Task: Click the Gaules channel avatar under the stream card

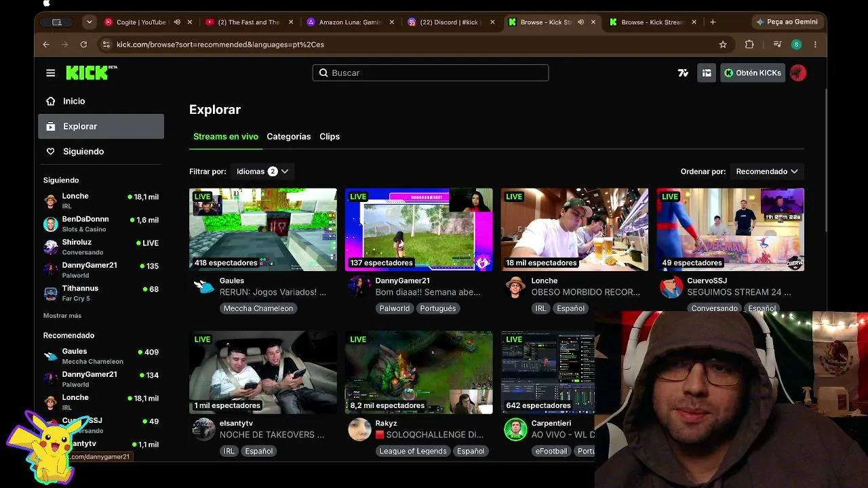Action: pos(203,287)
